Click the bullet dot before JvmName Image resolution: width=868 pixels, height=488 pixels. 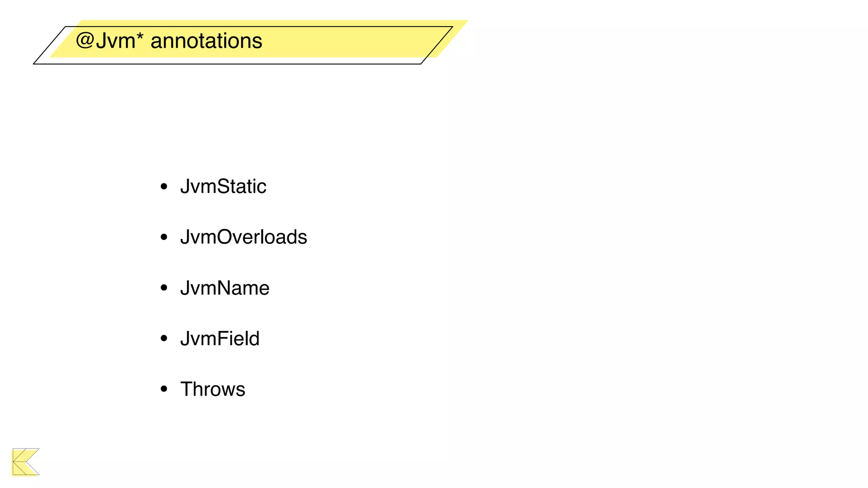point(164,288)
